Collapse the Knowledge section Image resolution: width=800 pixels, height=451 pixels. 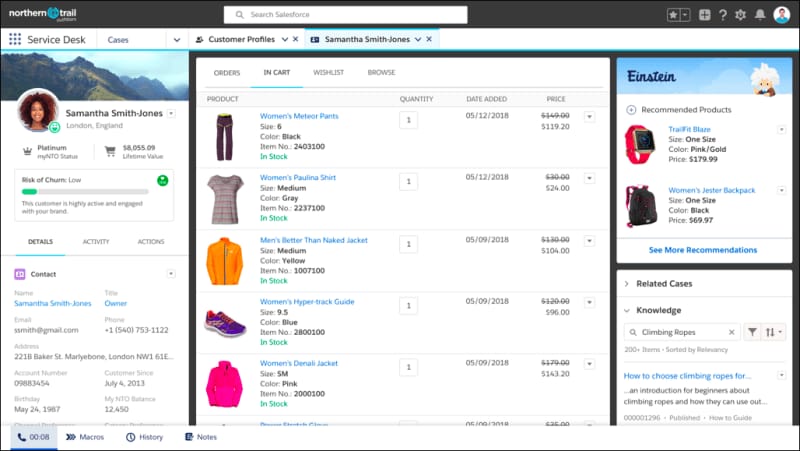point(627,310)
